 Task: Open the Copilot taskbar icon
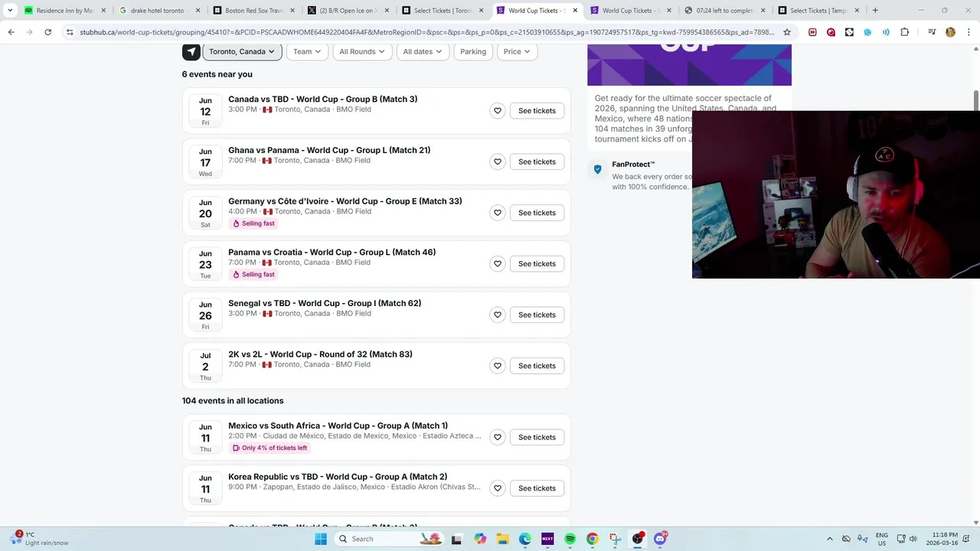pos(480,539)
